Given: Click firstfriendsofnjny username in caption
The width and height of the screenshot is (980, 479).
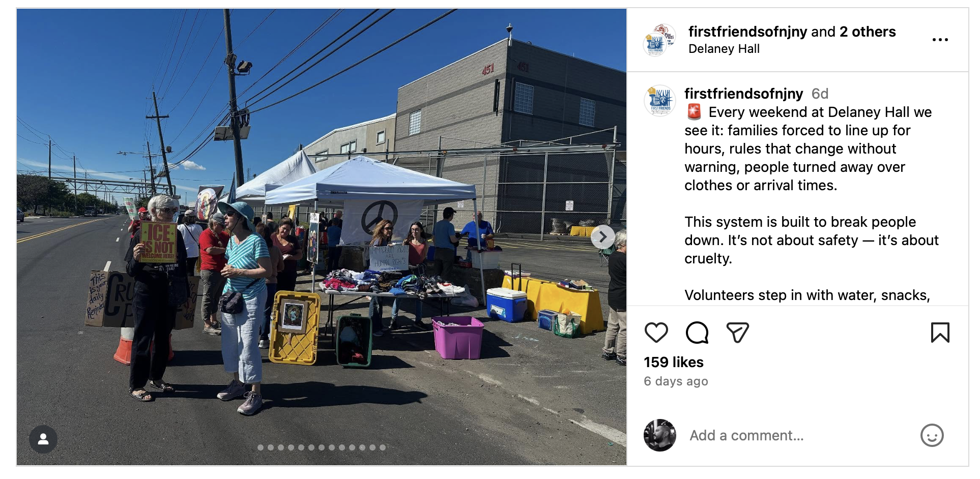Looking at the screenshot, I should coord(743,94).
